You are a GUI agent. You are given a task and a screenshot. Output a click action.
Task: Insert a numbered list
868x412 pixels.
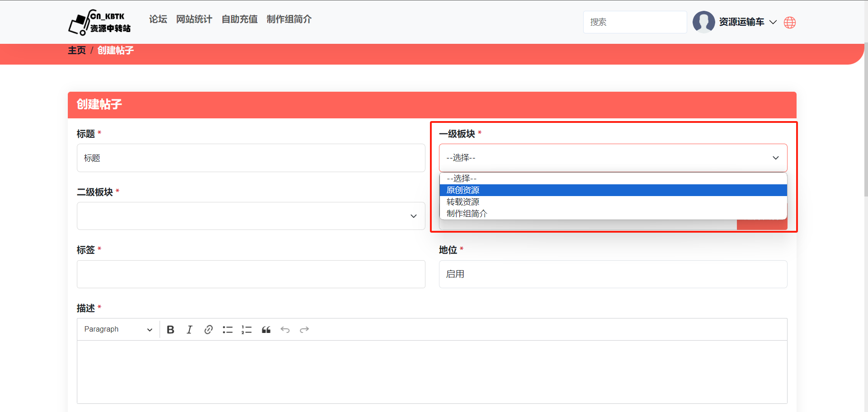(x=246, y=330)
